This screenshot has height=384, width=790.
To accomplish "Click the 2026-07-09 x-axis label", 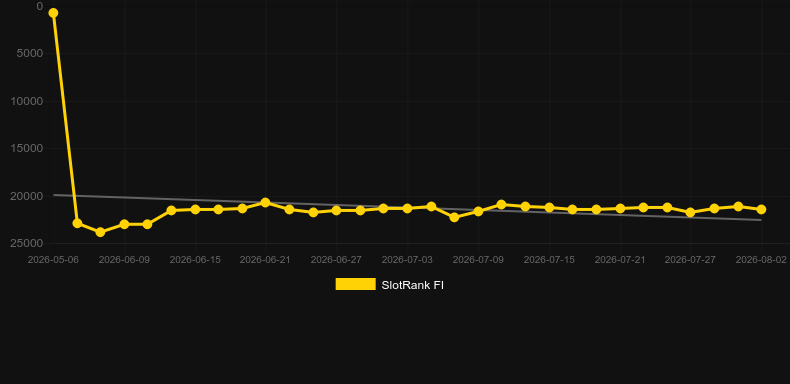I will click(478, 260).
